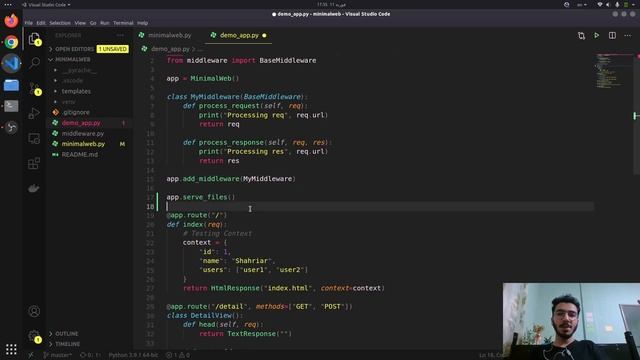
Task: Click the Open Changes compare icon
Action: (x=581, y=36)
